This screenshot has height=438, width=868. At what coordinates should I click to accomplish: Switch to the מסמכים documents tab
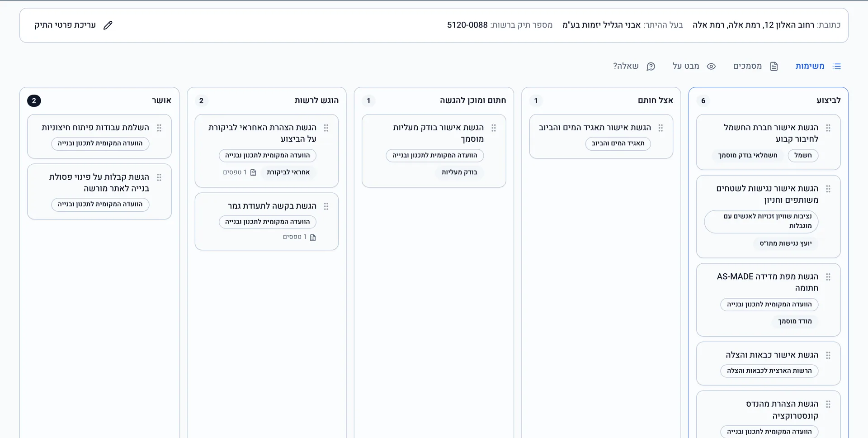[755, 66]
